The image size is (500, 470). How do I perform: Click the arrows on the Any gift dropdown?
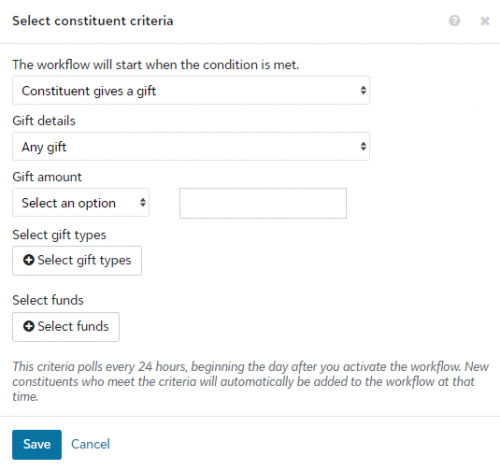[363, 146]
